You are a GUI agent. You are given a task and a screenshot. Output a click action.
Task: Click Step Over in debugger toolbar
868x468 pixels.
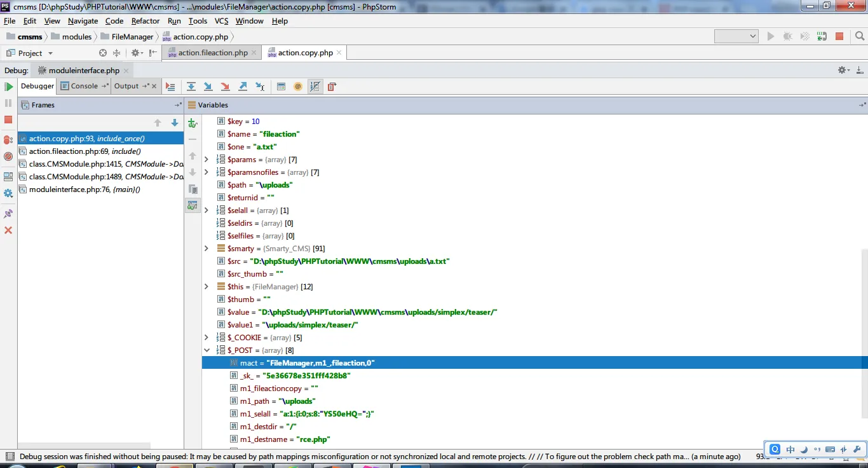point(191,86)
